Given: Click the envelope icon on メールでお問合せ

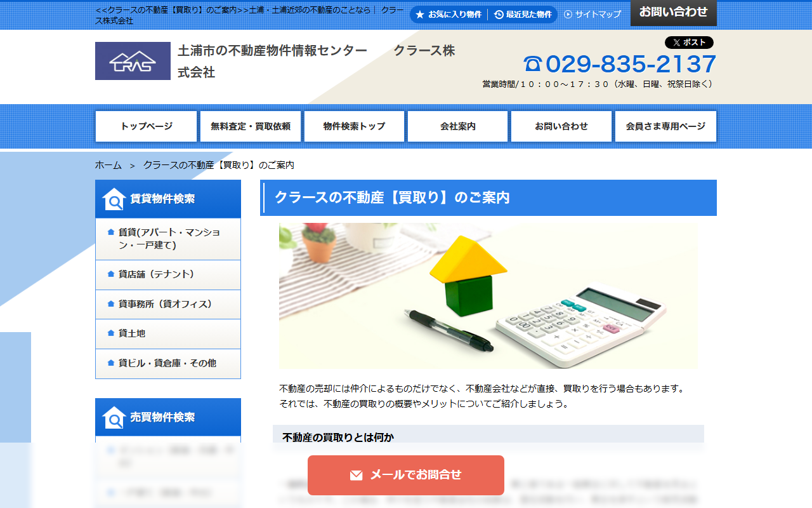Looking at the screenshot, I should [x=357, y=475].
